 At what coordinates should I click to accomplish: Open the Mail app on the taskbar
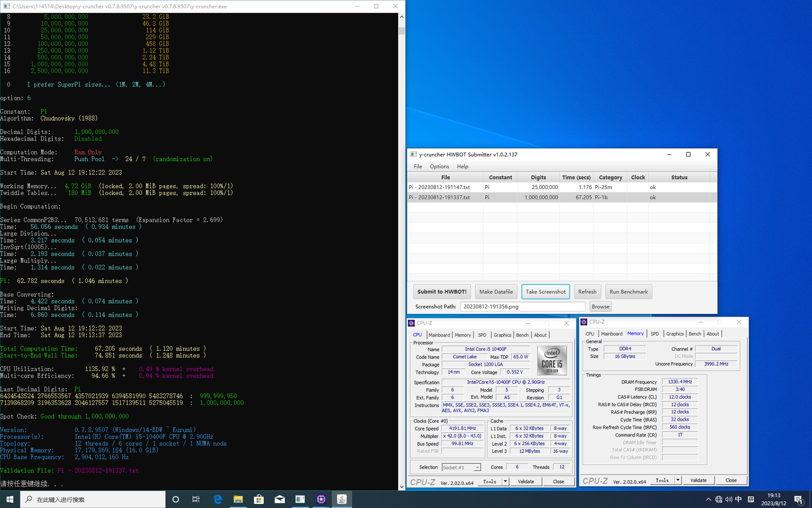[280, 499]
